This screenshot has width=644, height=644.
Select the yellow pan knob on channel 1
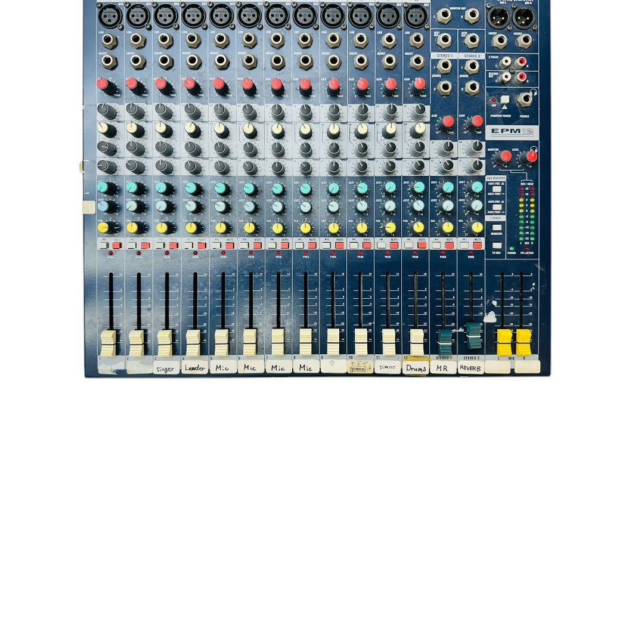[104, 227]
